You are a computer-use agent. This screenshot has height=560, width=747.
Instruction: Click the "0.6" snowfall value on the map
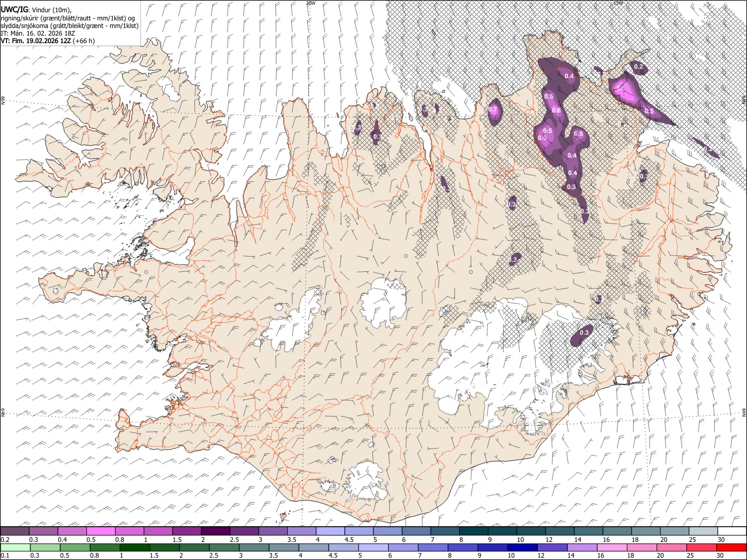pyautogui.click(x=556, y=111)
